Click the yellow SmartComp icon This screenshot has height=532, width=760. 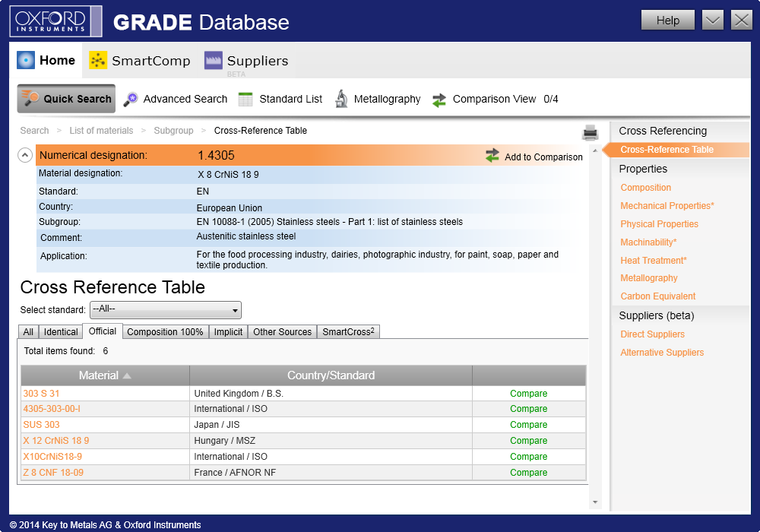point(98,60)
